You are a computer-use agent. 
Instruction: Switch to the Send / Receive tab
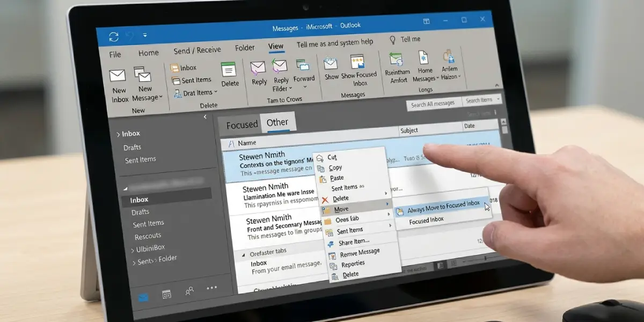[197, 50]
